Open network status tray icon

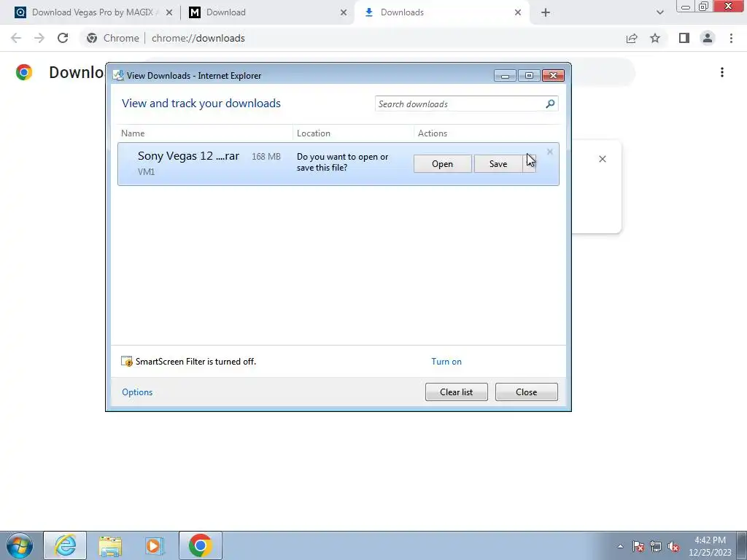coord(656,546)
